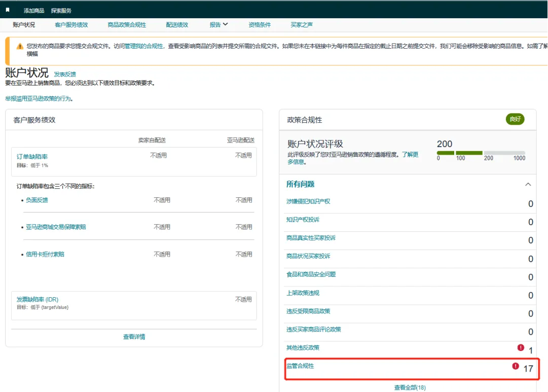Click red alert icon beside 监管合规性
548x392 pixels.
(x=516, y=366)
